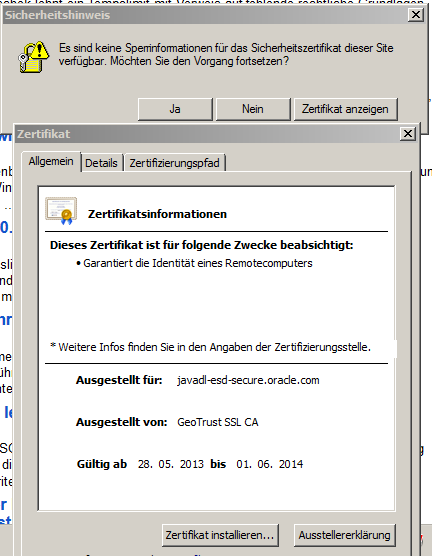Switch to the Details tab
432x556 pixels.
(101, 163)
